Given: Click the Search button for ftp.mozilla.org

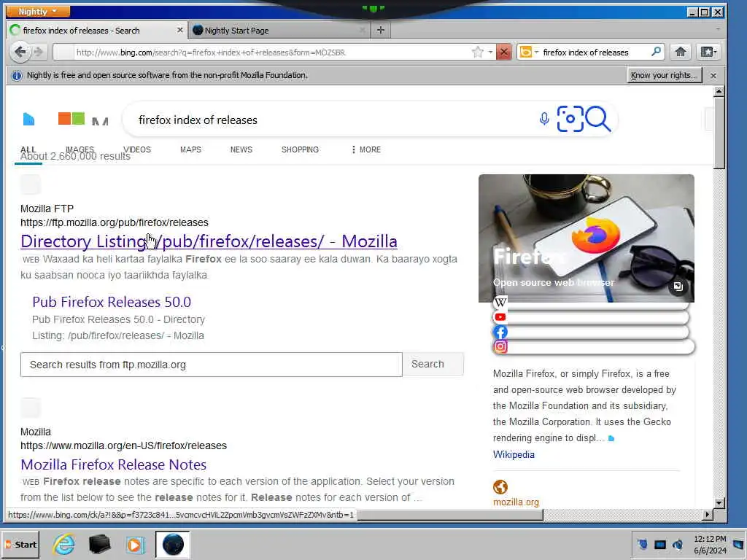Looking at the screenshot, I should point(433,365).
